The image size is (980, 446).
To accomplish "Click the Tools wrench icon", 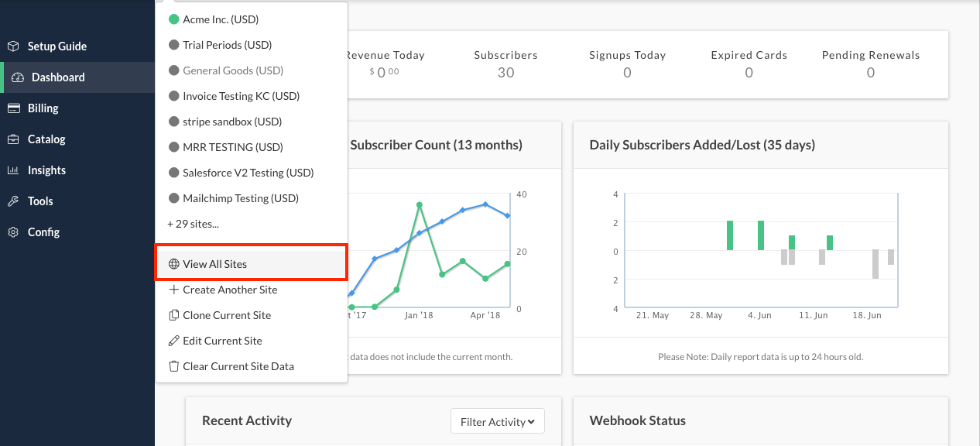I will click(x=13, y=201).
